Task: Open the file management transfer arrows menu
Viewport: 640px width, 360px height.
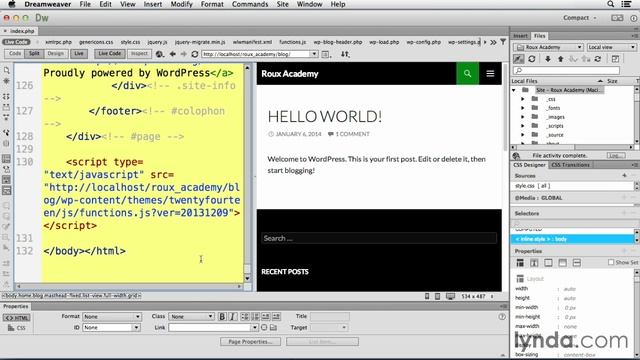Action: click(345, 54)
